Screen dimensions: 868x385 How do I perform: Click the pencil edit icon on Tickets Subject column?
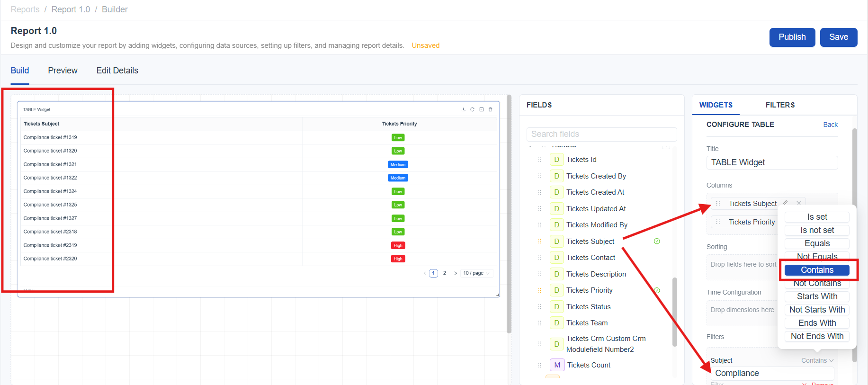(785, 203)
